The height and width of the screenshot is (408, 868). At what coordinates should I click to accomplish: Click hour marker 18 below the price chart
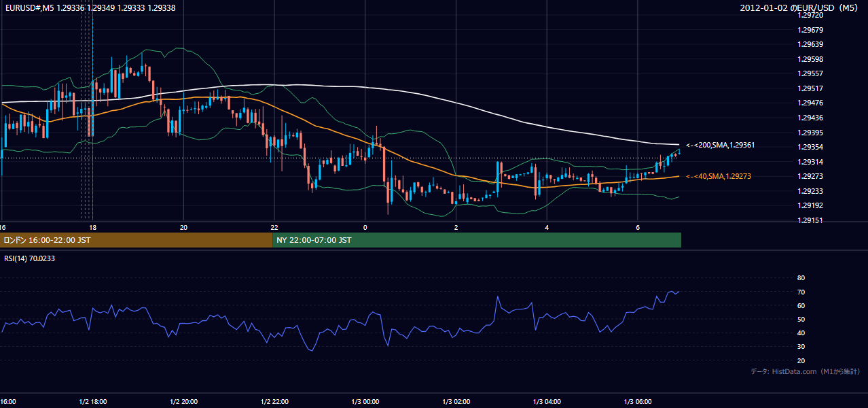tap(92, 227)
